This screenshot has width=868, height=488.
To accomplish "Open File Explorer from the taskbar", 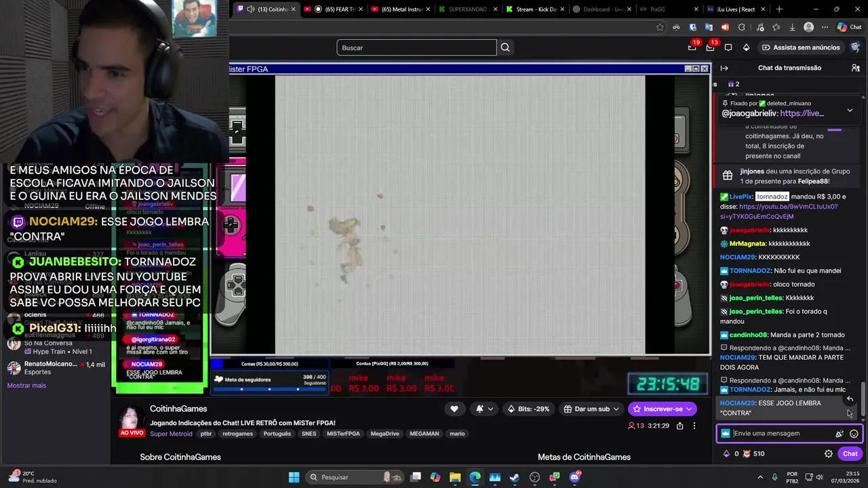I will click(455, 477).
